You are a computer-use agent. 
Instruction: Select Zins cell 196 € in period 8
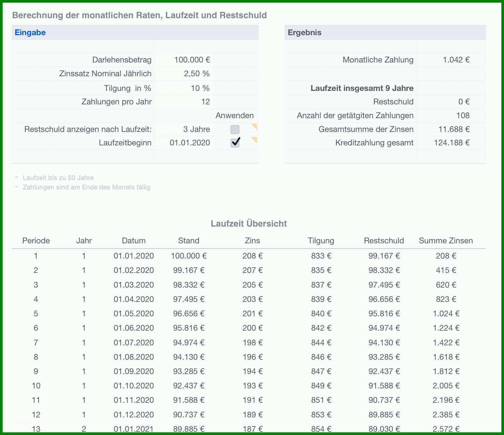point(252,357)
